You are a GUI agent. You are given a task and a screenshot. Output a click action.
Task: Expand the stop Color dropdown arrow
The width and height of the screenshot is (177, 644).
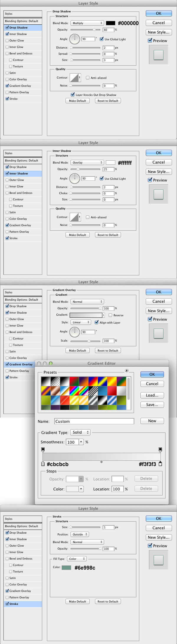point(81,489)
